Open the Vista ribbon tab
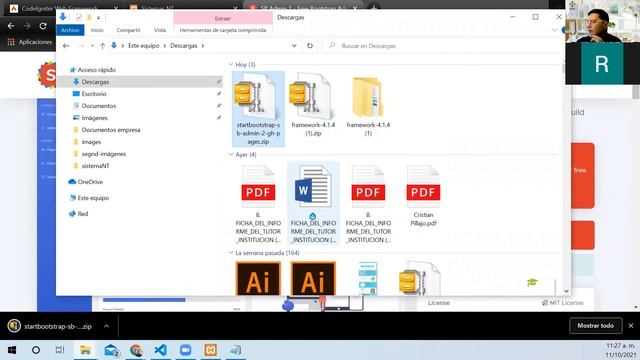Screen dimensions: 640x360 pyautogui.click(x=160, y=30)
